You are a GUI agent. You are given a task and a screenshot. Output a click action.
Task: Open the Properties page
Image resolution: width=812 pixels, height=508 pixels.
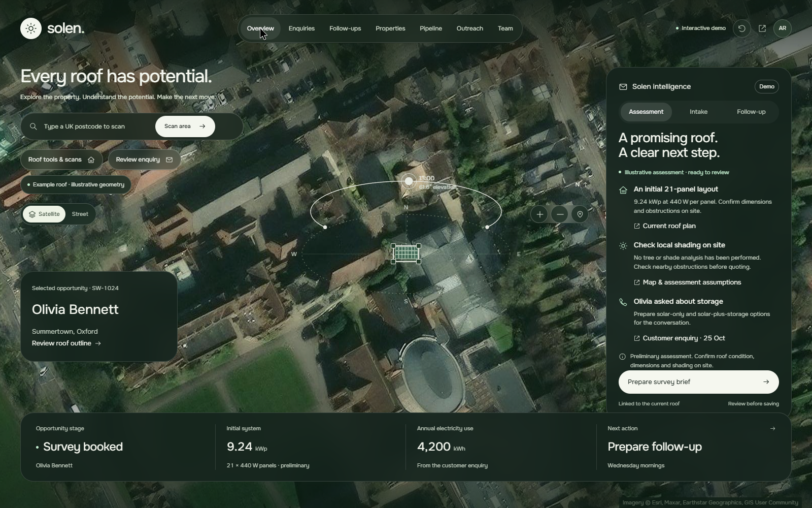coord(390,28)
